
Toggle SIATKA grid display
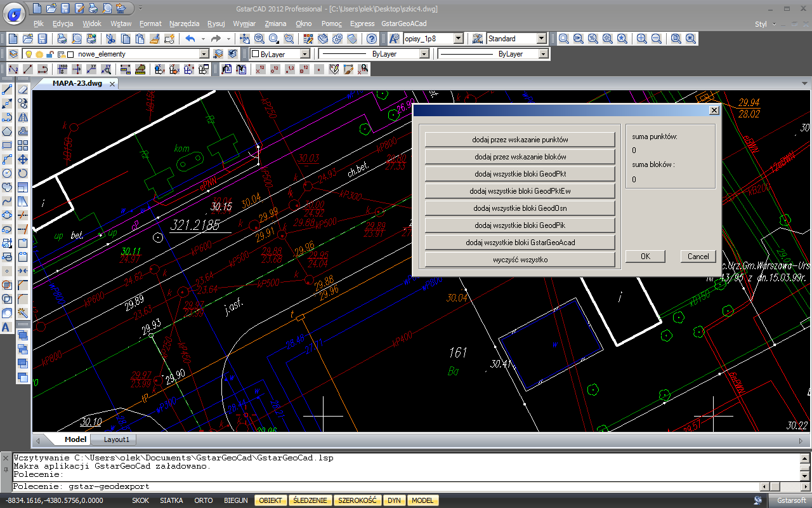coord(171,500)
